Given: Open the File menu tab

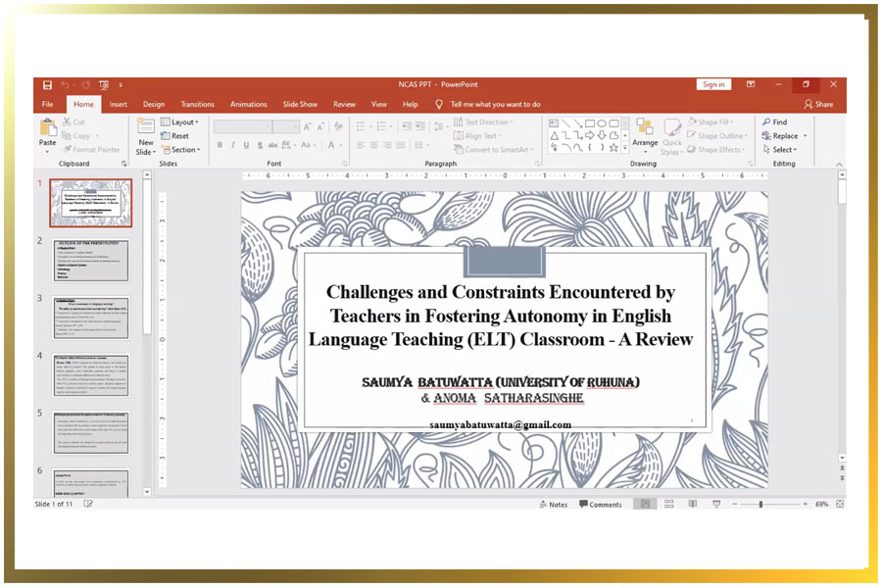Looking at the screenshot, I should point(48,104).
